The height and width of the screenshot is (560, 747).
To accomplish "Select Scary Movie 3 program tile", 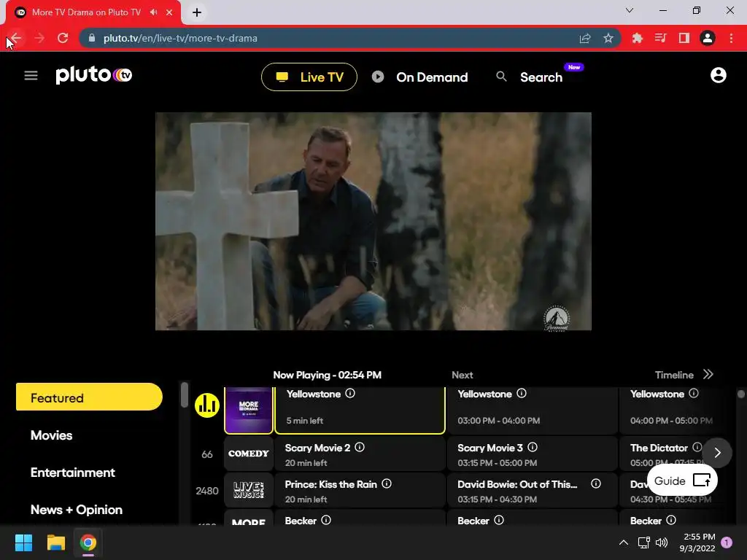I will (532, 454).
